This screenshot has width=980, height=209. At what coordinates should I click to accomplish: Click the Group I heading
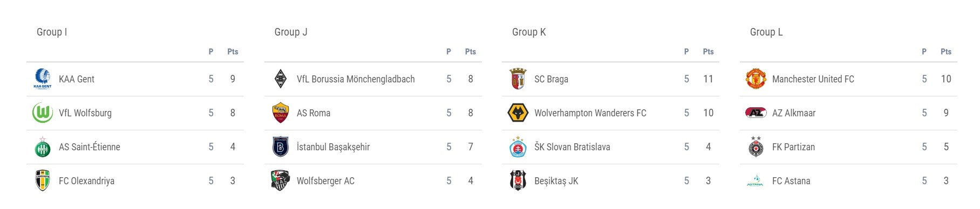pyautogui.click(x=52, y=32)
